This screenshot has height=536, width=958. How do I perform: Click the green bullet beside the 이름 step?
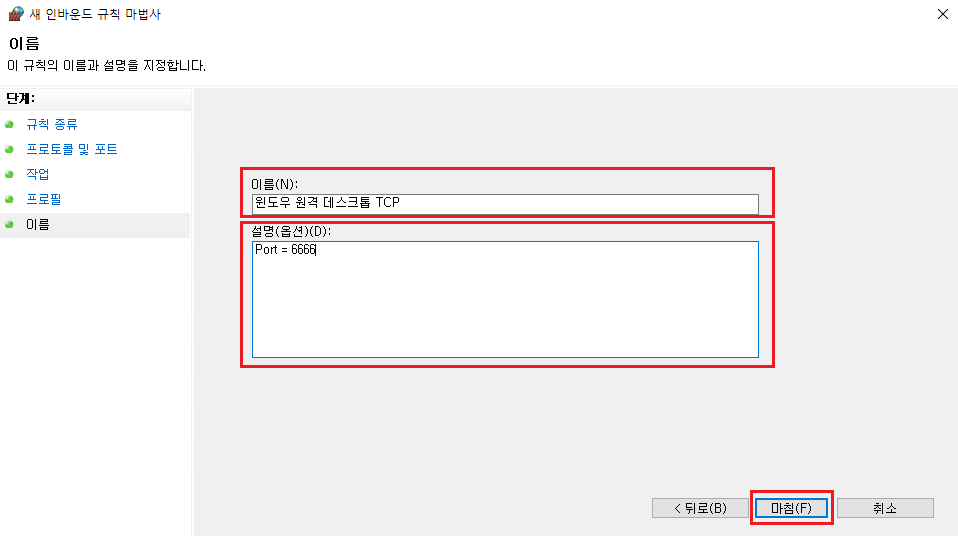click(x=9, y=224)
